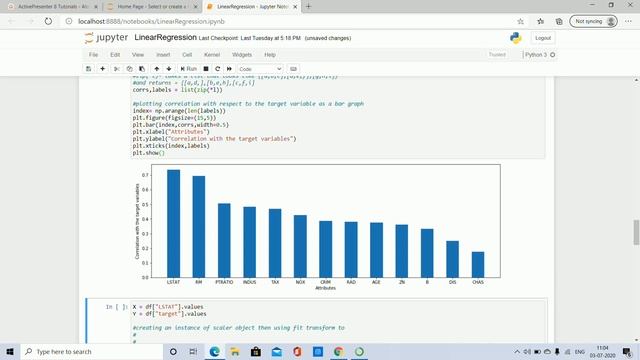The height and width of the screenshot is (360, 640).
Task: Move the selected cell up
Action: 157,69
